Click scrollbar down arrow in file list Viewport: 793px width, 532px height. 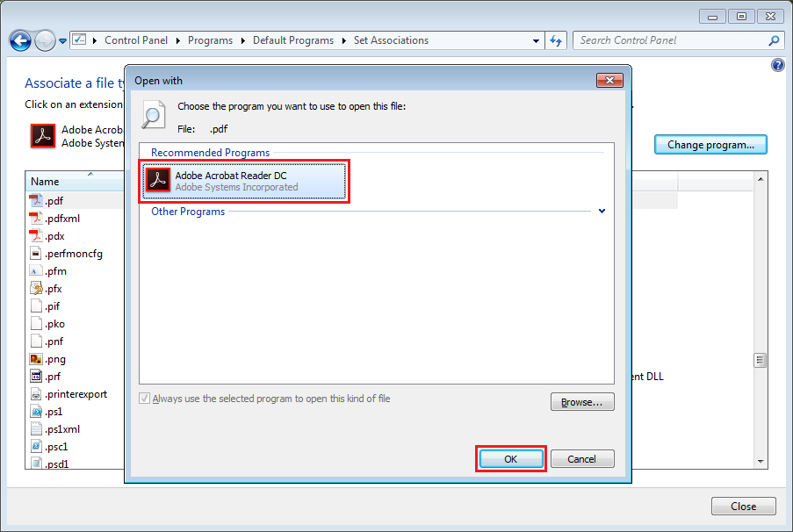(x=761, y=461)
